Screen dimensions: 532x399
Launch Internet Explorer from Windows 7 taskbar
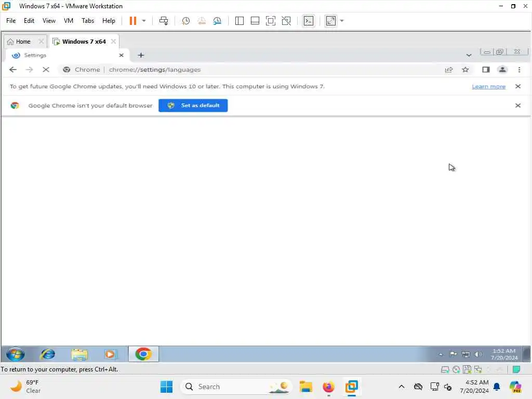coord(48,354)
